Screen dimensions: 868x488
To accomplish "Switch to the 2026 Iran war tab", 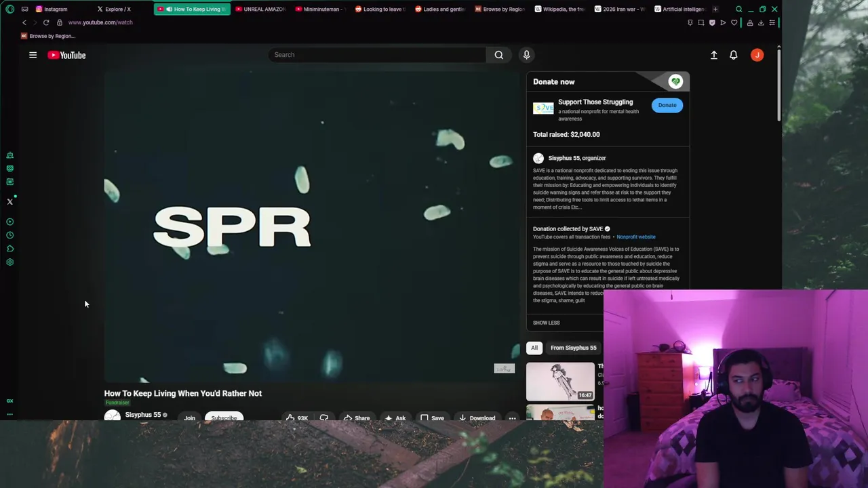I will tap(619, 9).
